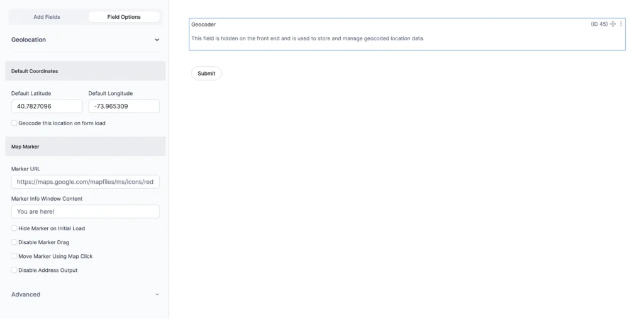Collapse the Geolocation section chevron

tap(157, 40)
